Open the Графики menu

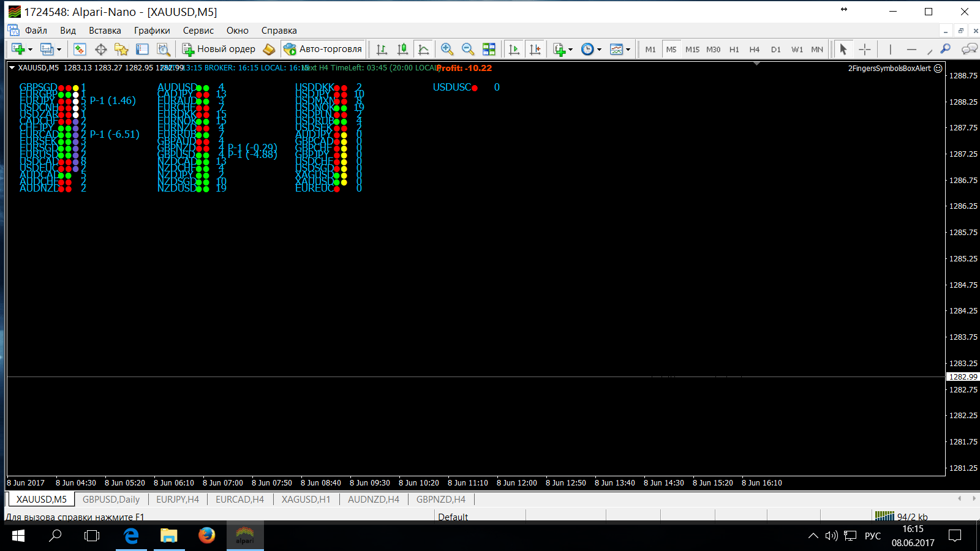(152, 31)
